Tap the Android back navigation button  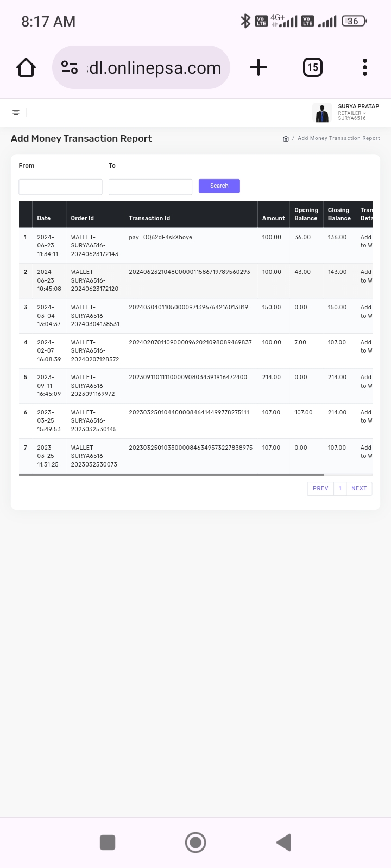coord(283,843)
